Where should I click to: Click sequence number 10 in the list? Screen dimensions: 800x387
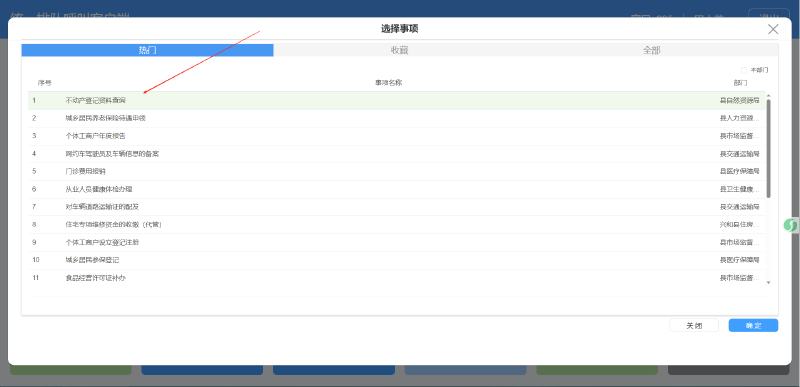click(x=36, y=260)
